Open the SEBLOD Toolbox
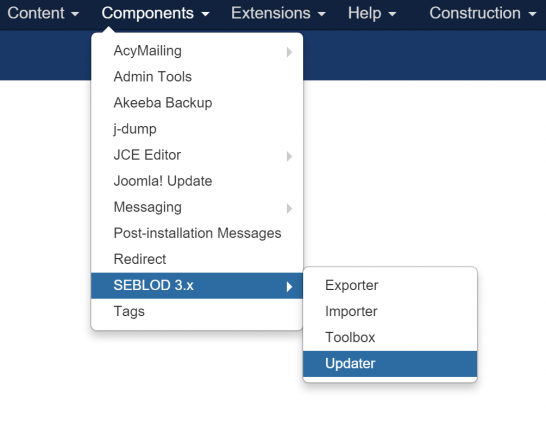Image resolution: width=546 pixels, height=422 pixels. 390,337
